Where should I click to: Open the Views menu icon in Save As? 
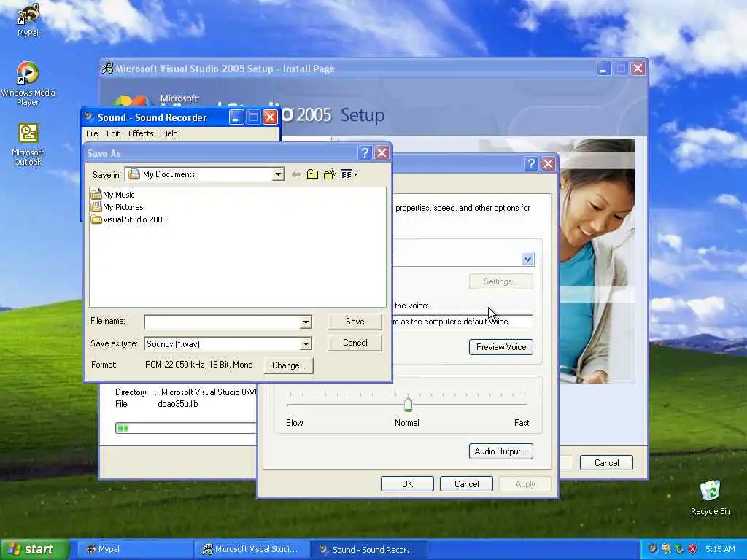[x=349, y=175]
